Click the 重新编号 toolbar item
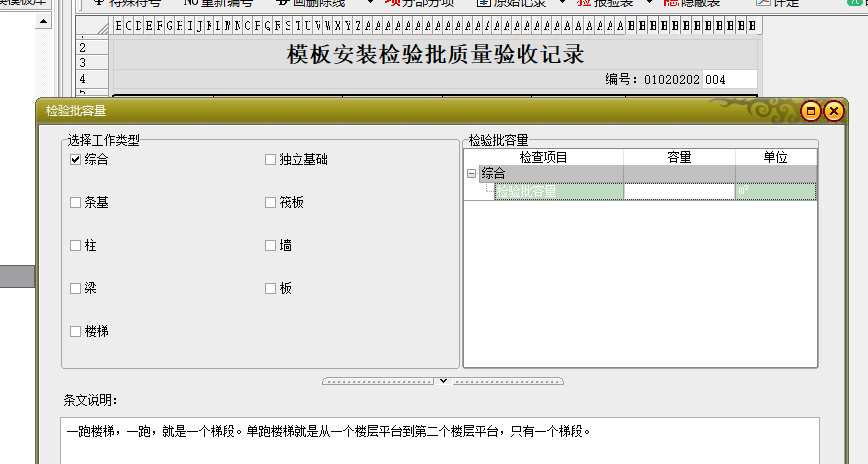This screenshot has height=464, width=868. (x=218, y=3)
